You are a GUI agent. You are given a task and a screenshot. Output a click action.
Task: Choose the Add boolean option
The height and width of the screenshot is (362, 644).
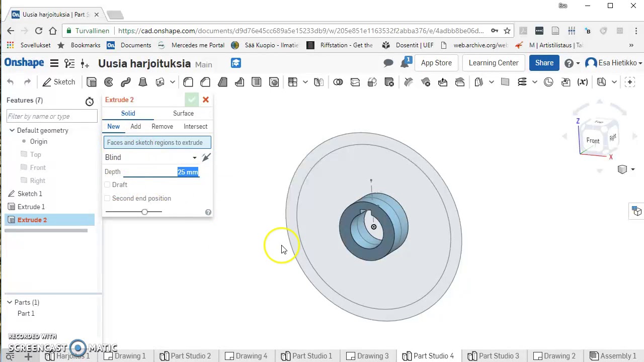[x=136, y=126]
